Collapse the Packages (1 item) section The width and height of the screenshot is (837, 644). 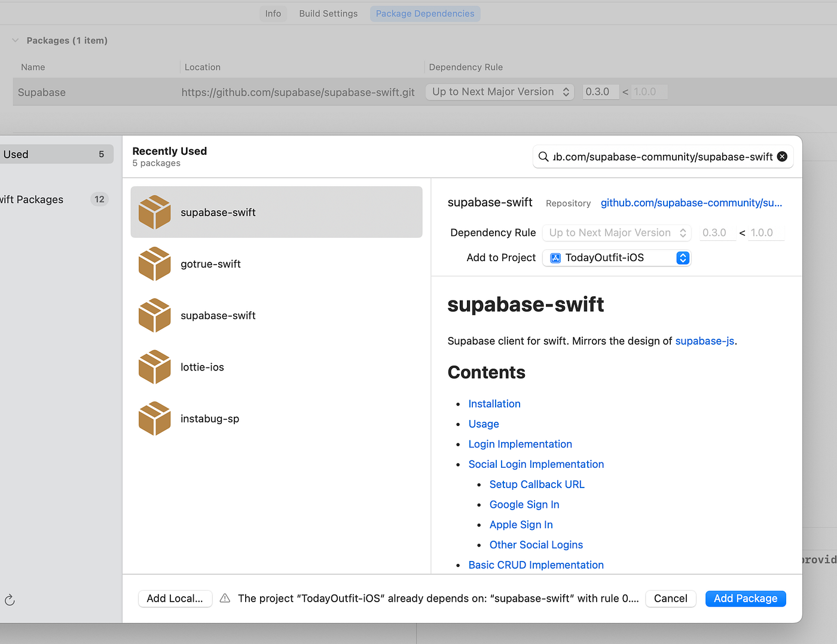pyautogui.click(x=15, y=40)
